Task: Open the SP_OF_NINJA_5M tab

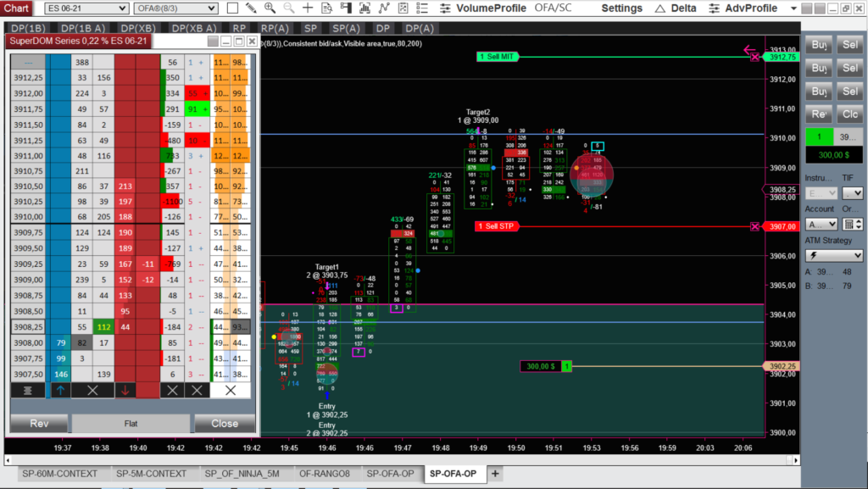Action: 242,474
